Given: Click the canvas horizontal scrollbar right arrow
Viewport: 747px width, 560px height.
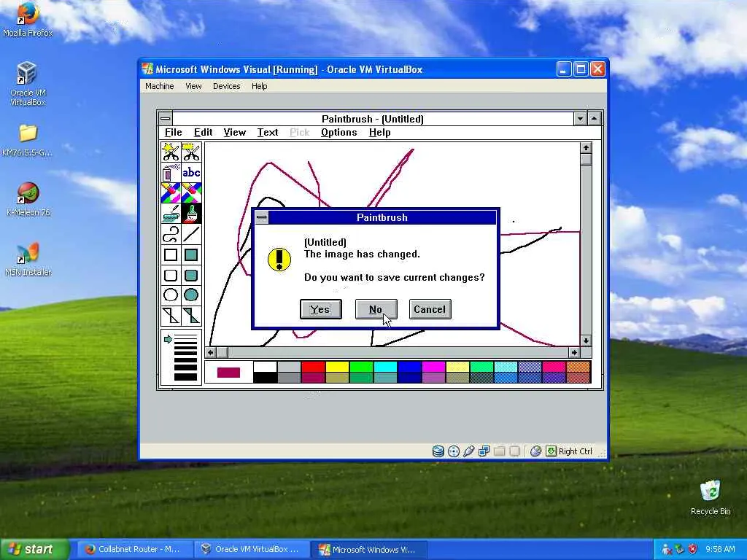Looking at the screenshot, I should pos(575,352).
